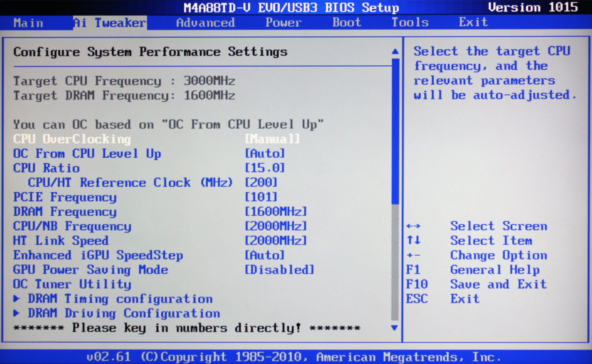Change the DRAM Frequency [1600MHz] value
Viewport: 592px width, 364px height.
point(276,212)
